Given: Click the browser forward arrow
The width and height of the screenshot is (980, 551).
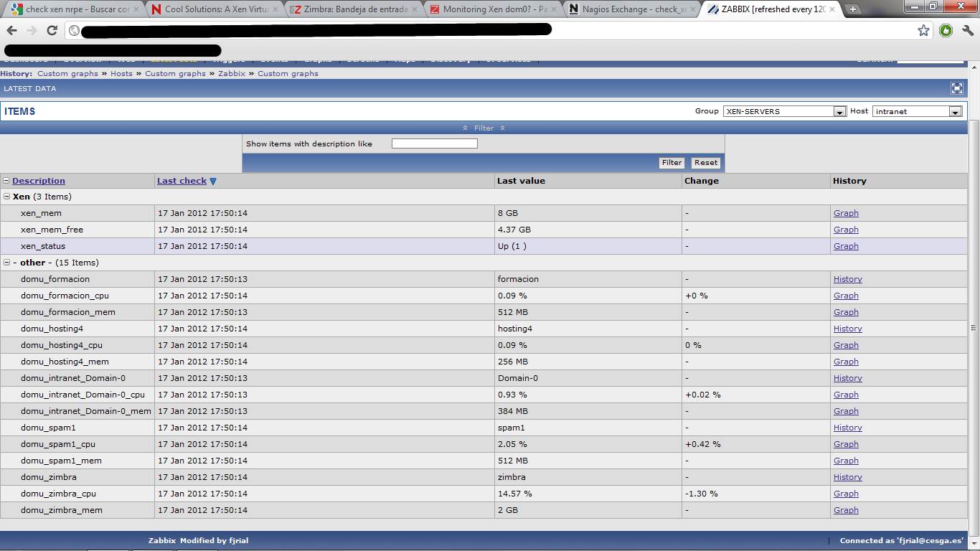Looking at the screenshot, I should (x=32, y=30).
